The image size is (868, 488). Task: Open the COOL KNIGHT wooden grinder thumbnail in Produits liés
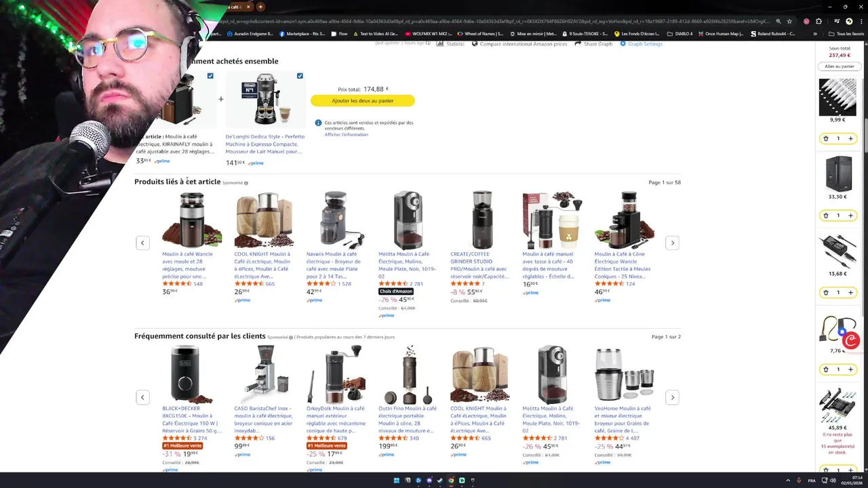pyautogui.click(x=264, y=220)
